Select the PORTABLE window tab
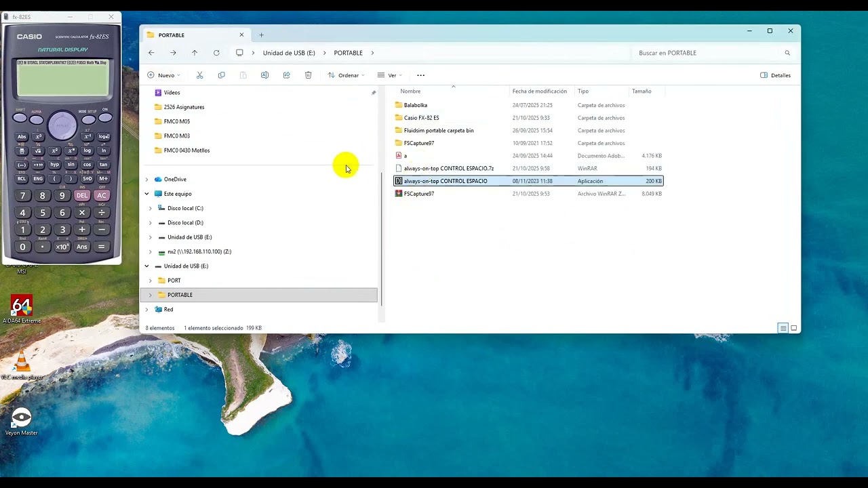This screenshot has width=868, height=488. pos(195,35)
